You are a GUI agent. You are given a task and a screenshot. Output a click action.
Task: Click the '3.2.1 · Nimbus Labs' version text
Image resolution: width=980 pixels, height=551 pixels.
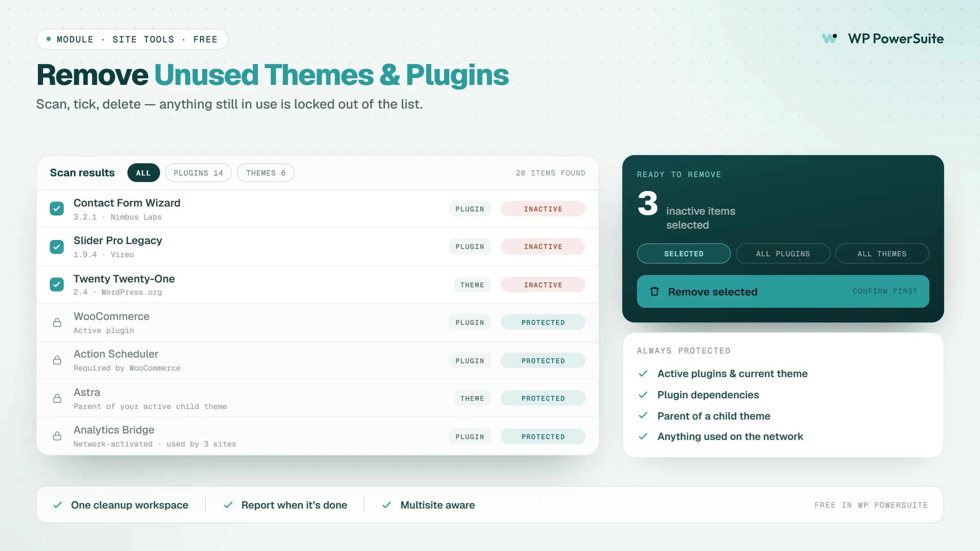[118, 217]
